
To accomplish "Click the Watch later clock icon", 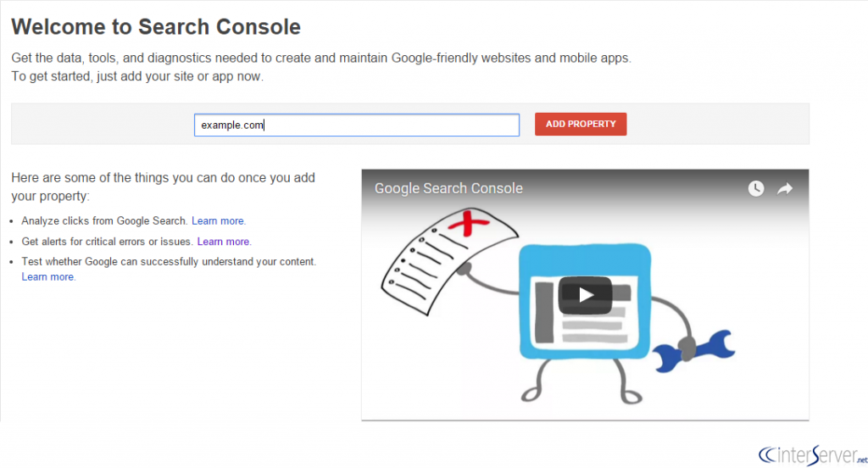I will (x=755, y=188).
